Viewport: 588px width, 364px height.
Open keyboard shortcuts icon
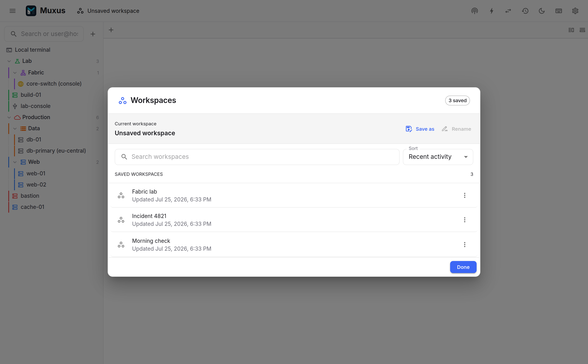point(559,11)
